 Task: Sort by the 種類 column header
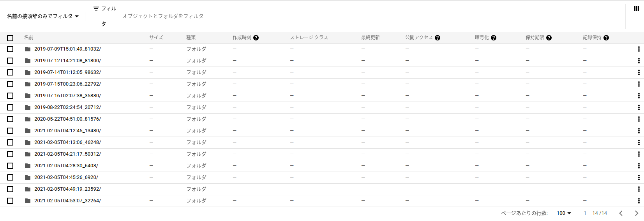[191, 38]
